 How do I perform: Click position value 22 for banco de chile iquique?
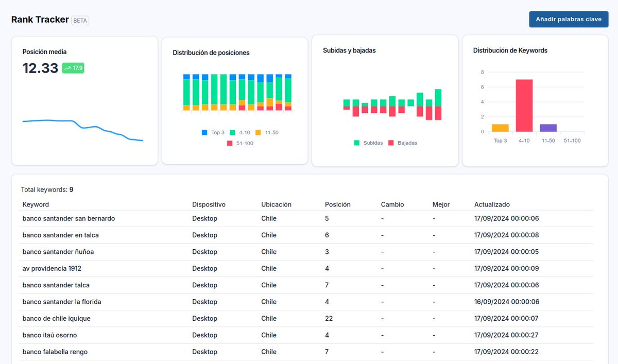pyautogui.click(x=329, y=318)
